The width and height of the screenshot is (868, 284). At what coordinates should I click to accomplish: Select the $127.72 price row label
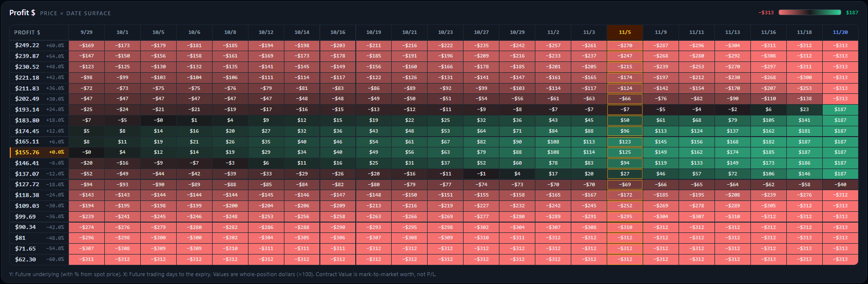tap(39, 184)
